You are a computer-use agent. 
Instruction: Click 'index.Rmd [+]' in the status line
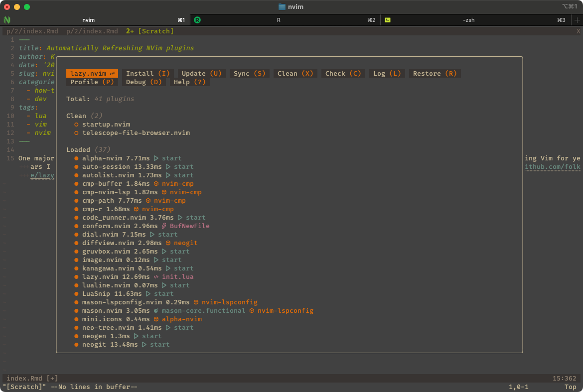click(x=32, y=378)
